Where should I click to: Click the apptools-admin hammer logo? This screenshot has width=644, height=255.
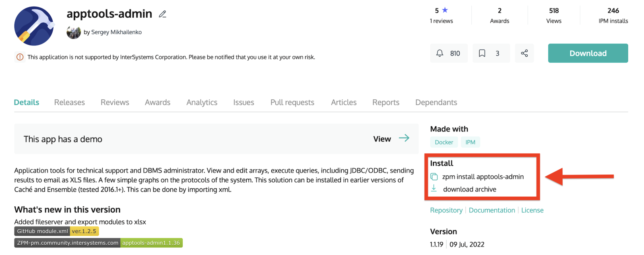[x=34, y=26]
